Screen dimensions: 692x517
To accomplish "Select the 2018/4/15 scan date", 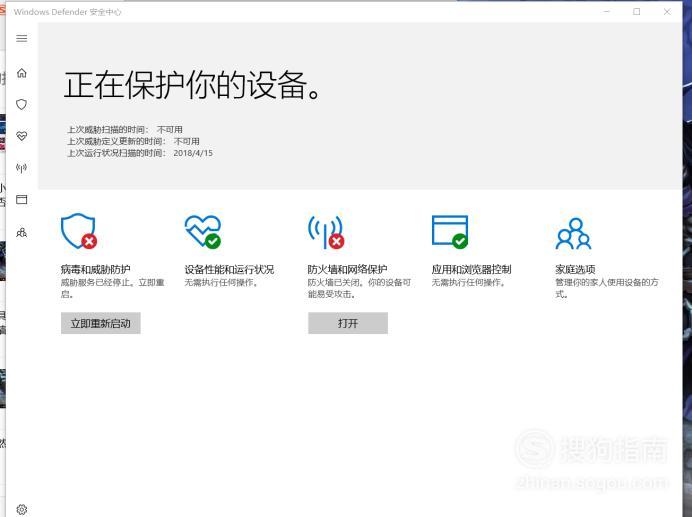I will pyautogui.click(x=193, y=153).
